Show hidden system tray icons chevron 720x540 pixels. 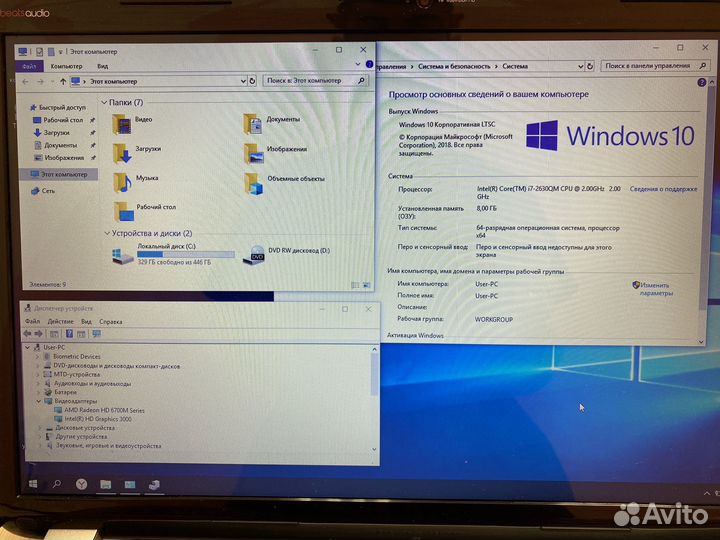pyautogui.click(x=707, y=493)
